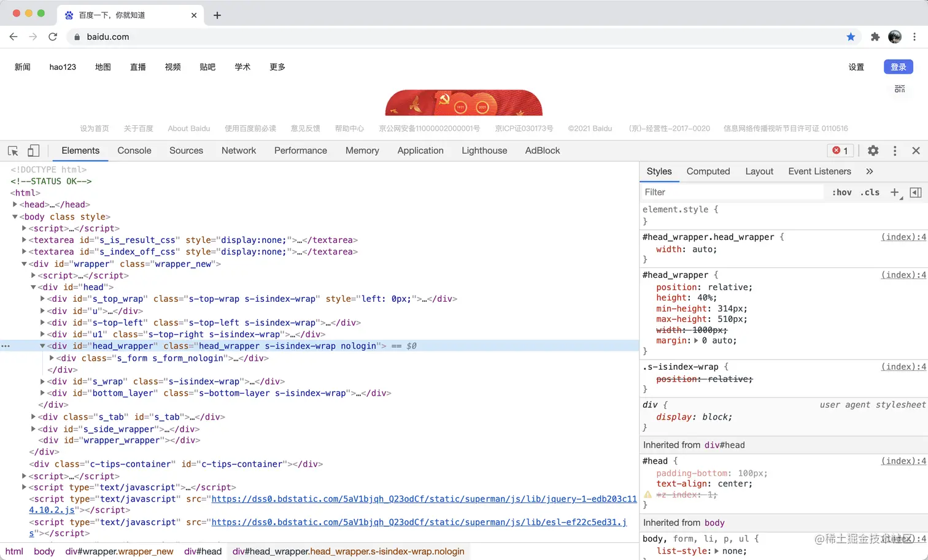Toggle the computed styles sidebar icon
Screen dimensions: 928x560
916,192
